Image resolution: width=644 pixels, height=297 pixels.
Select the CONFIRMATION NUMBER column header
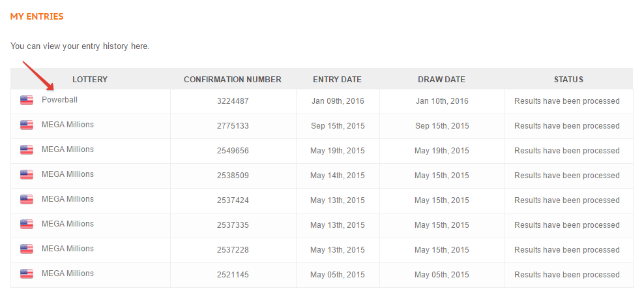point(233,80)
